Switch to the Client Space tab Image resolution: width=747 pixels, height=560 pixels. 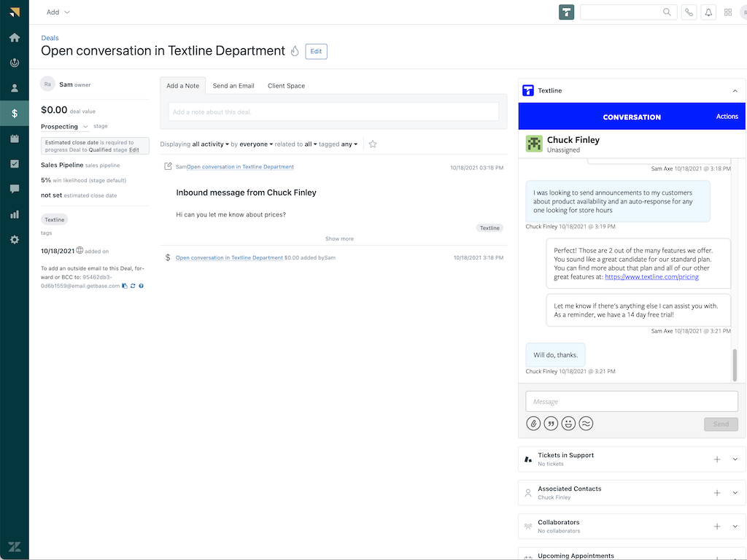tap(286, 86)
